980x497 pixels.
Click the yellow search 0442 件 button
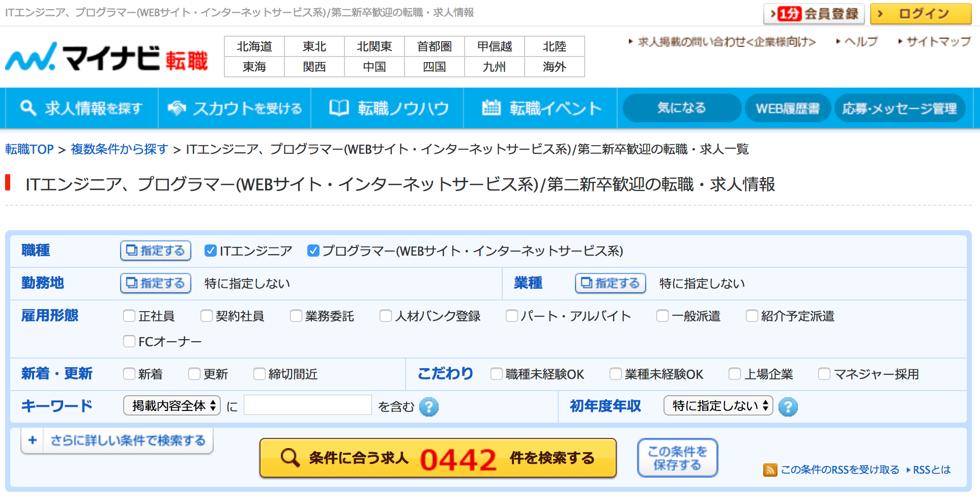click(438, 458)
